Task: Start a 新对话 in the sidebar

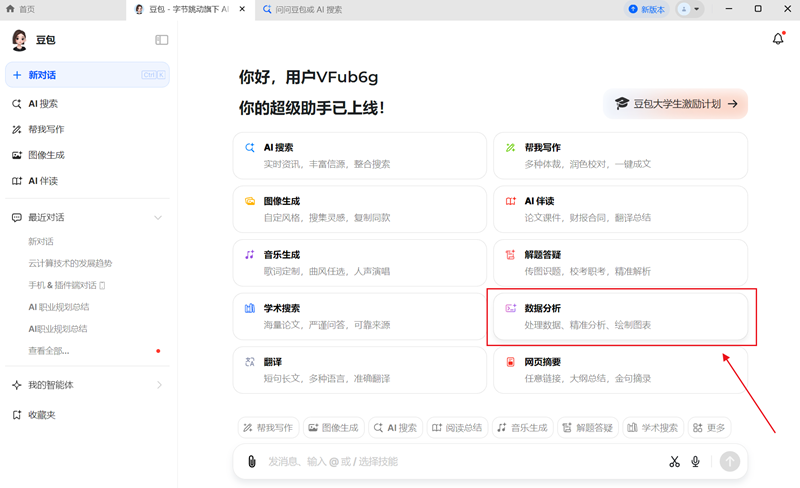Action: click(x=87, y=75)
